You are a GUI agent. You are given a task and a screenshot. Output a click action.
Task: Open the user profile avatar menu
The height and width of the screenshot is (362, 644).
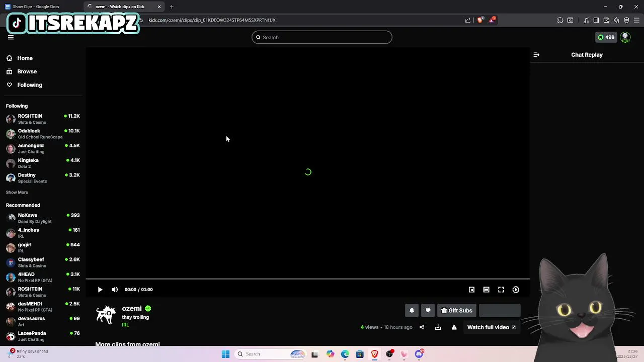625,37
